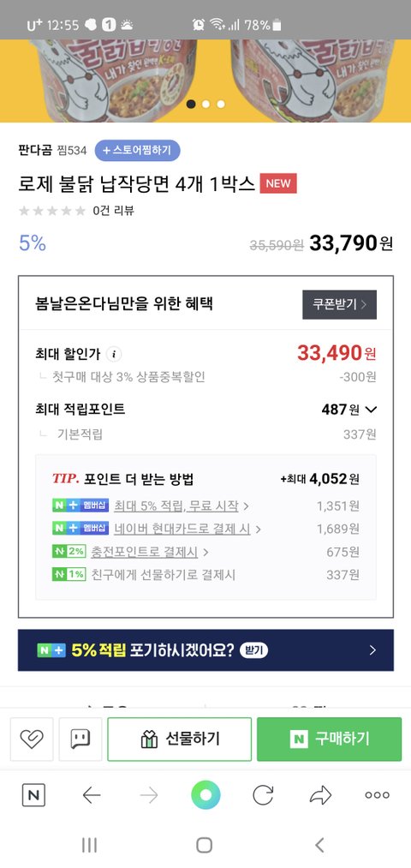Click the 쿠폰받기 coupon button
411x868 pixels.
(340, 304)
